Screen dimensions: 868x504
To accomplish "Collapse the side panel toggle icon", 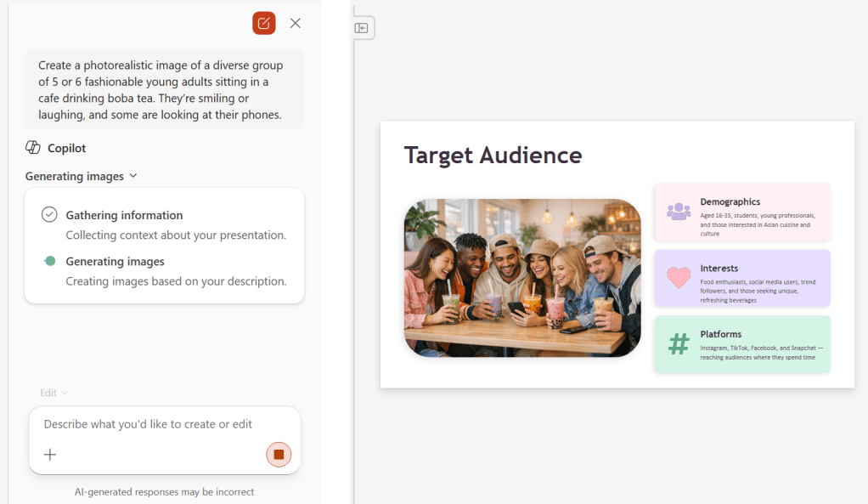I will point(362,28).
